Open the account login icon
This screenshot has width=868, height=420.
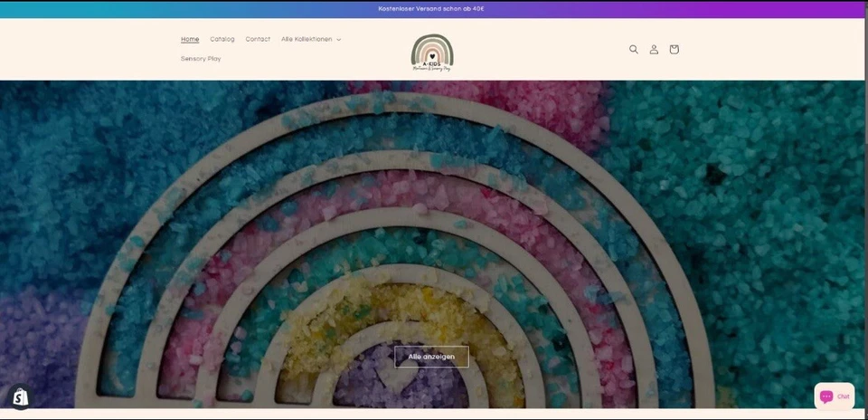point(654,49)
